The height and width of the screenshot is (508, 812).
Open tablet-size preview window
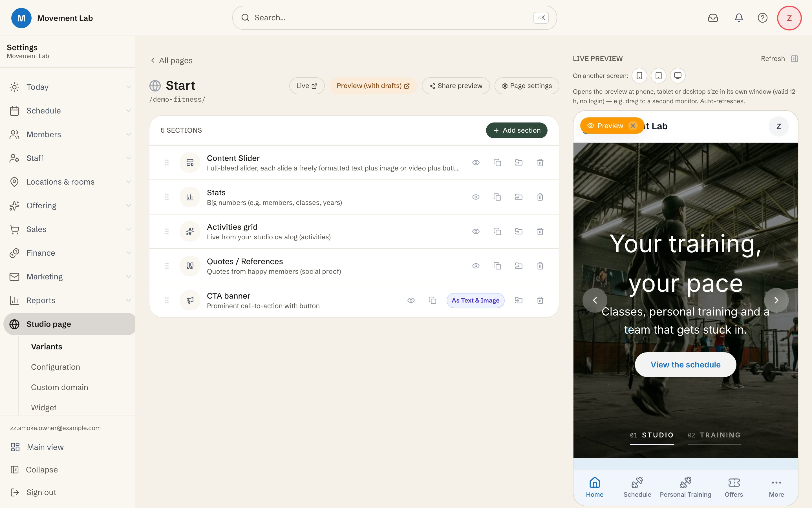click(658, 76)
